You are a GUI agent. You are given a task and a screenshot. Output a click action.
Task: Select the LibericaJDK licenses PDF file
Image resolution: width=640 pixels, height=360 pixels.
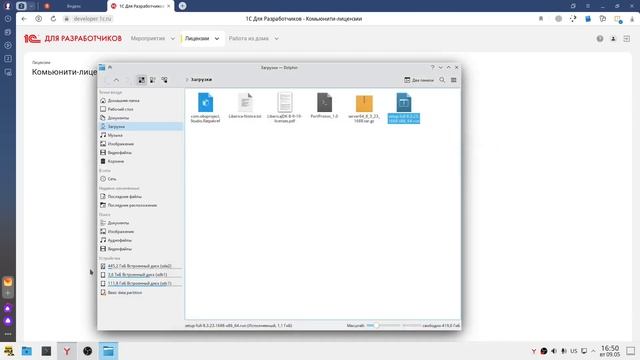click(x=284, y=108)
